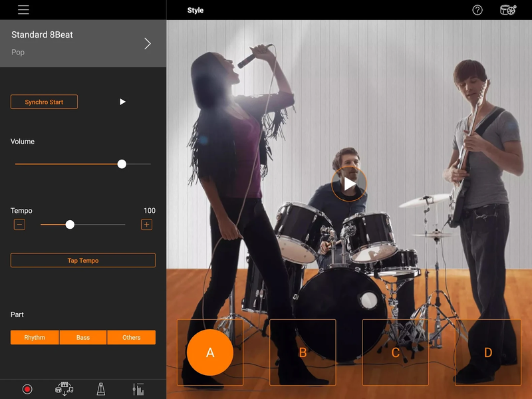This screenshot has height=399, width=532.
Task: Open the audio-to-score transfer icon
Action: 65,390
